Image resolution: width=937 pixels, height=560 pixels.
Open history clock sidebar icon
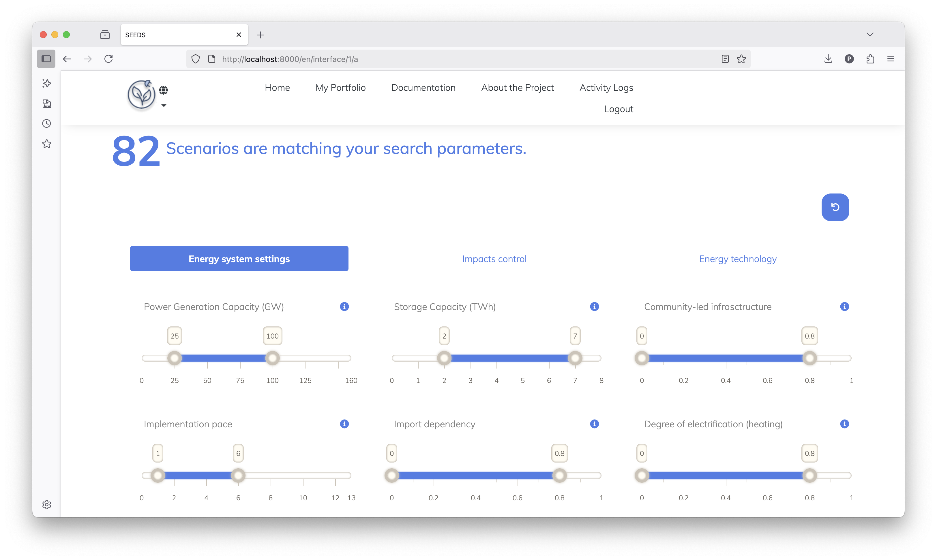tap(46, 124)
